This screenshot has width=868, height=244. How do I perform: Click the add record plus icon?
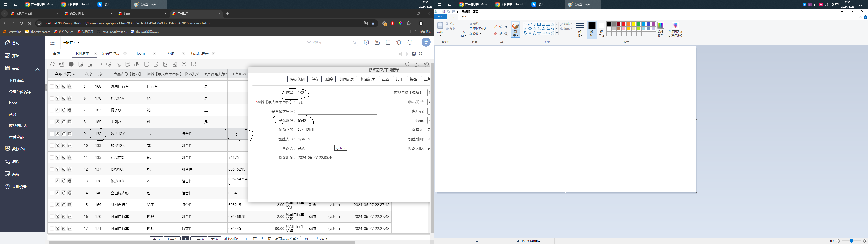[x=71, y=64]
